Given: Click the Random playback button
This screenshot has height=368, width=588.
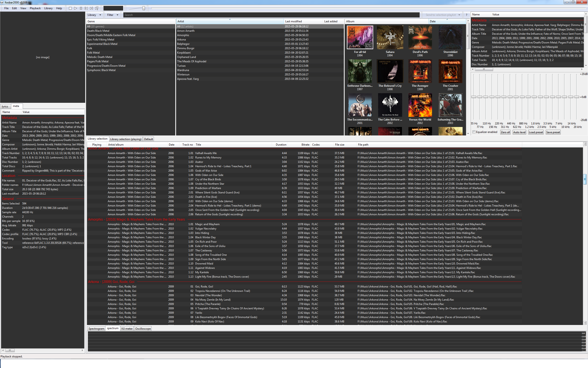Looking at the screenshot, I should [97, 8].
